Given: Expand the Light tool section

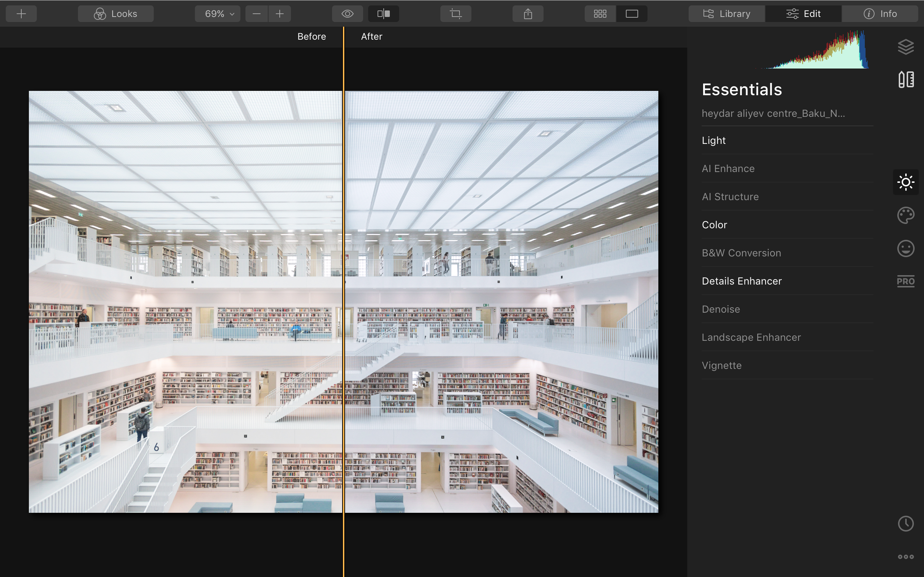Looking at the screenshot, I should coord(714,140).
